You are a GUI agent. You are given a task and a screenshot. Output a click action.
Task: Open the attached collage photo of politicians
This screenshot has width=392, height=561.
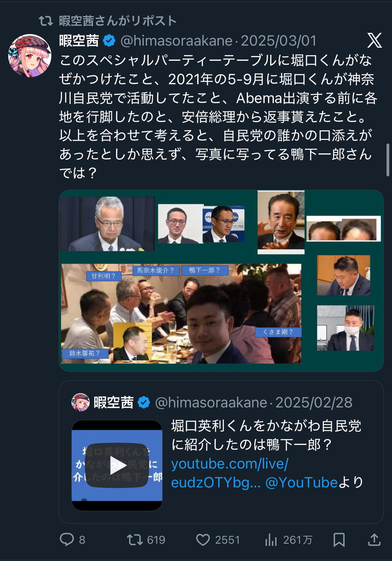coord(221,280)
